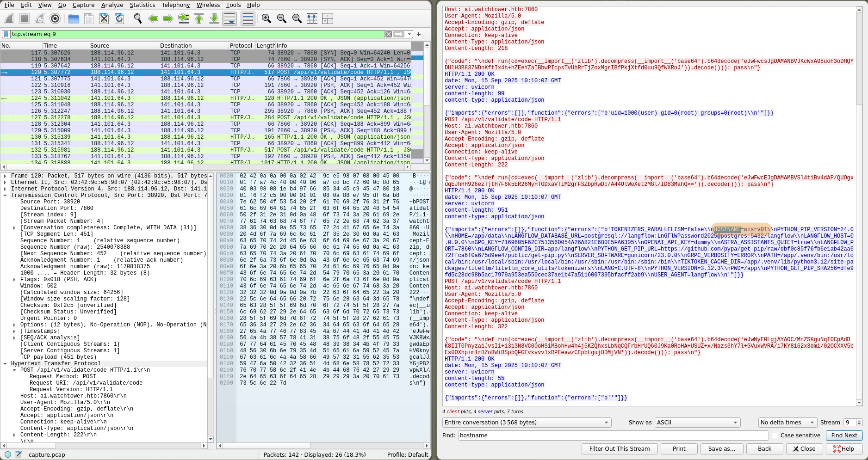
Task: Open the Statistics menu
Action: (142, 5)
